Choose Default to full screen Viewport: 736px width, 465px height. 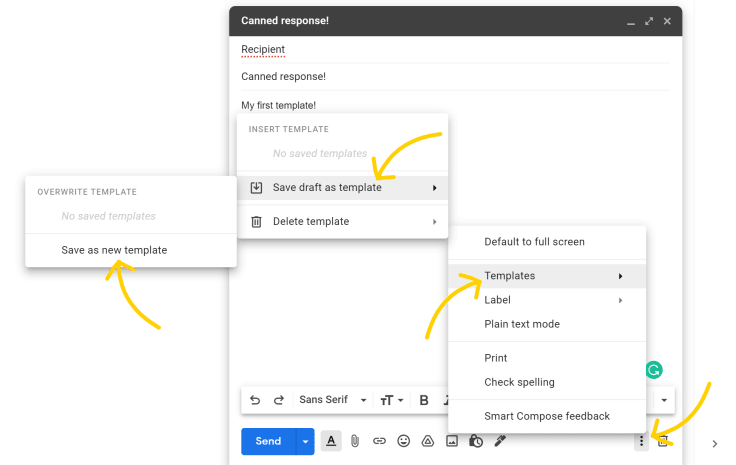pyautogui.click(x=547, y=242)
